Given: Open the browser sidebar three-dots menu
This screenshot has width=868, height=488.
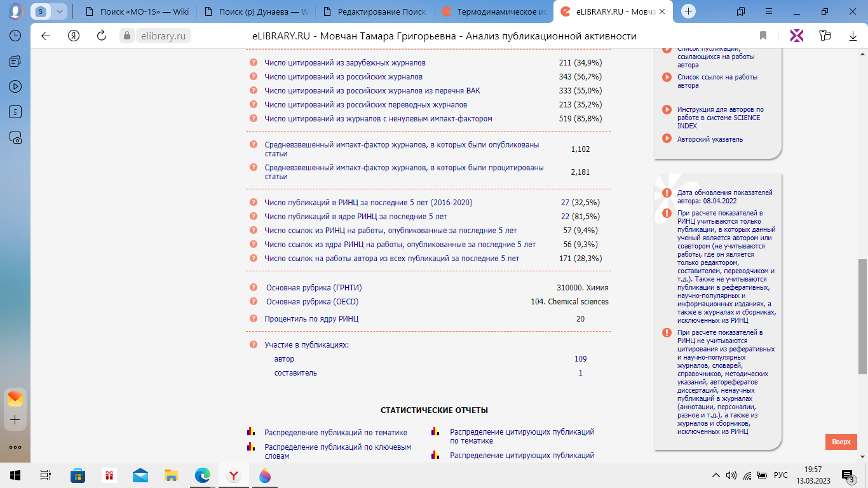Looking at the screenshot, I should click(x=15, y=447).
